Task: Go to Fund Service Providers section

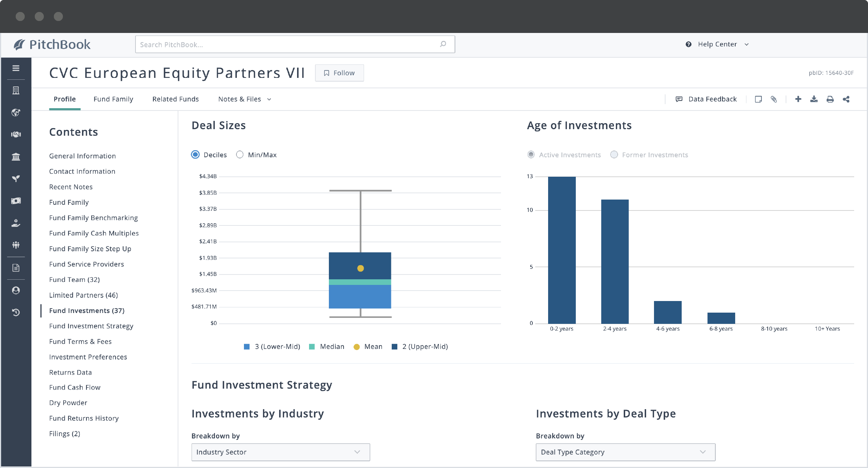Action: [86, 264]
